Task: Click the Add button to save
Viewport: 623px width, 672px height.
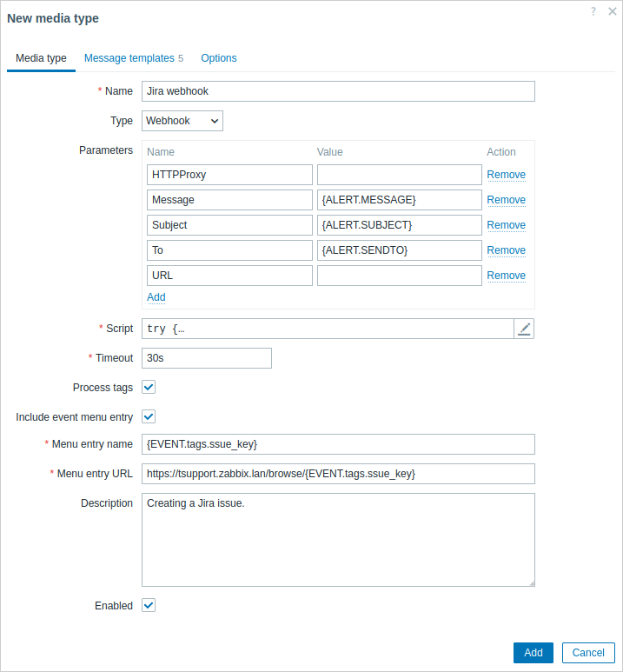Action: (x=533, y=652)
